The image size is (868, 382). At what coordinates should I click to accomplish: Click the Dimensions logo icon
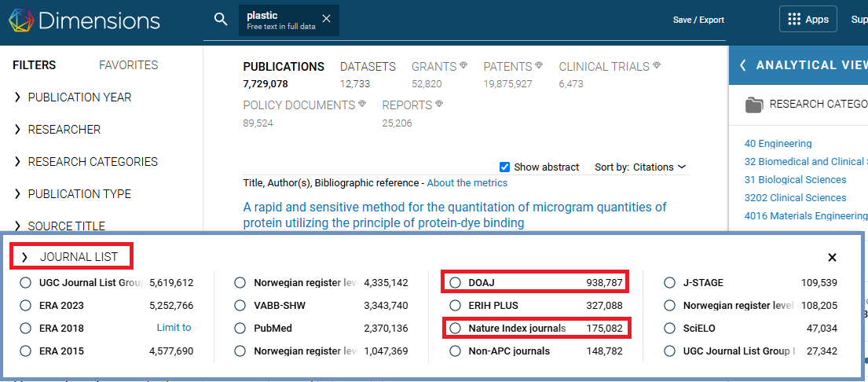21,20
